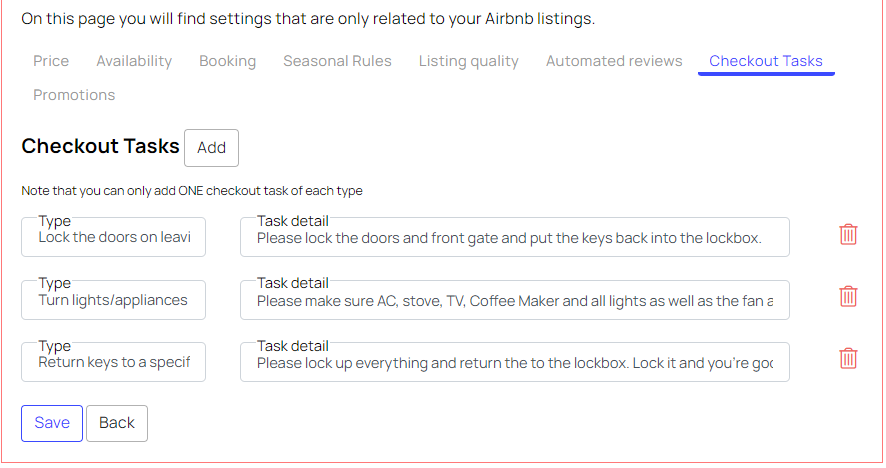Delete the Lock the doors checkout task

(x=848, y=235)
